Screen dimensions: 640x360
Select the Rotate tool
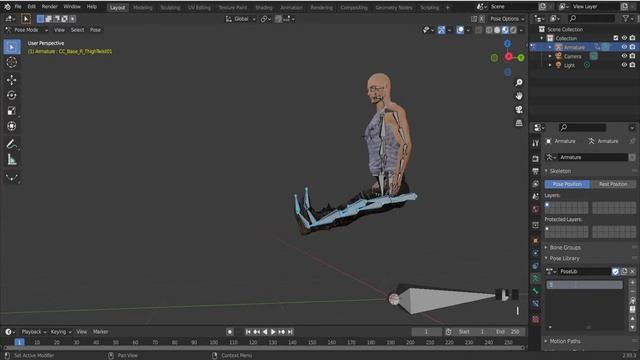coord(11,95)
